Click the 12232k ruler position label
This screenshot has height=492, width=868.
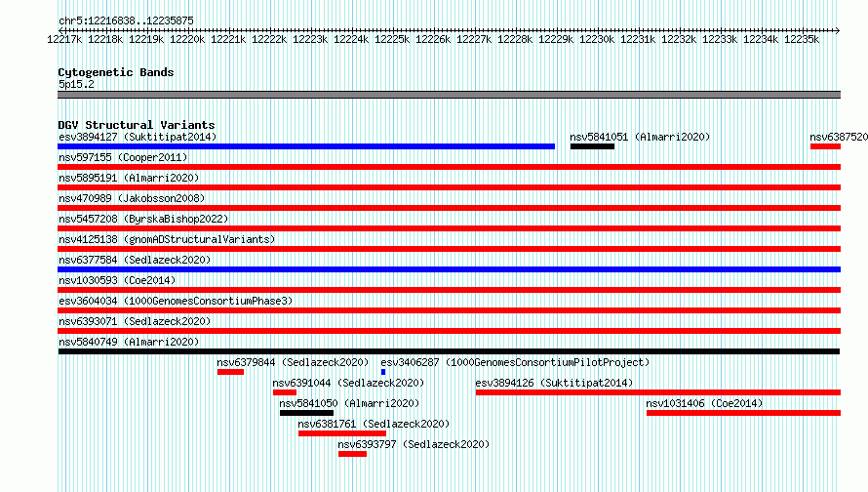[x=679, y=40]
